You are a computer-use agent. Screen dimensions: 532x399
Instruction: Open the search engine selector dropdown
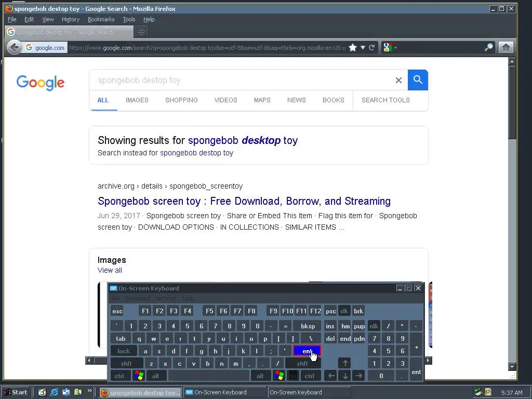pyautogui.click(x=389, y=47)
